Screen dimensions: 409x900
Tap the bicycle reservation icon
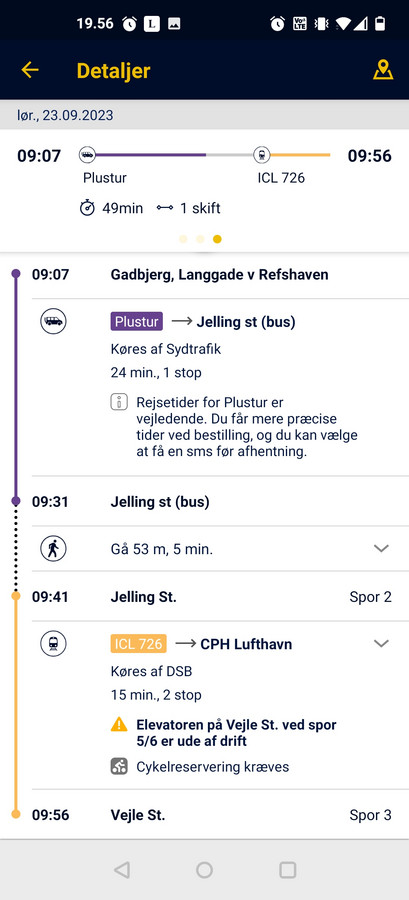click(x=119, y=766)
